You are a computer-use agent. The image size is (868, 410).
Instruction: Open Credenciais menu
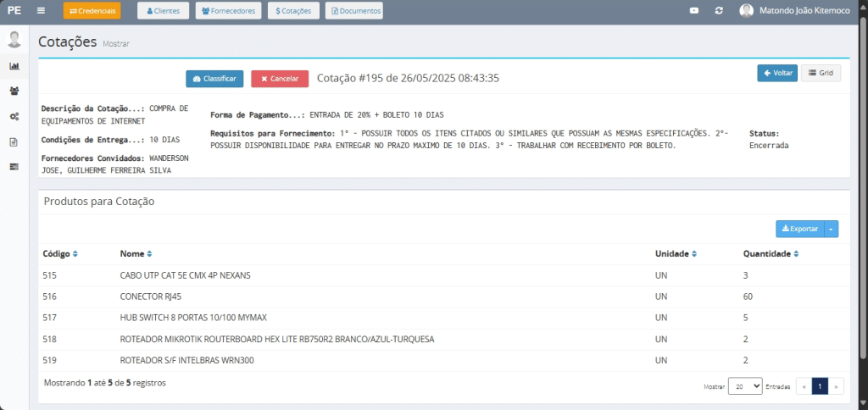(x=92, y=10)
